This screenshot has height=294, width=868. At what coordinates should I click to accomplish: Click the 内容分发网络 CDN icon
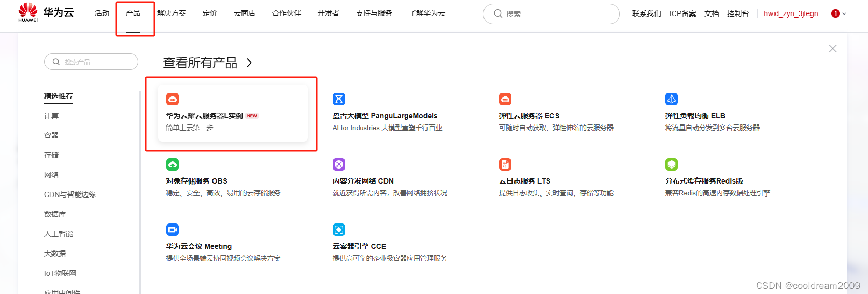pos(339,164)
